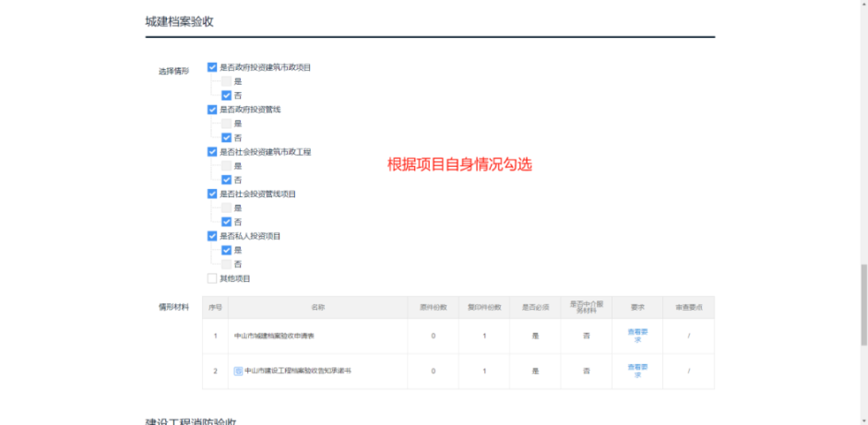Image resolution: width=868 pixels, height=425 pixels.
Task: Click the 名称 column header
Action: click(x=317, y=308)
